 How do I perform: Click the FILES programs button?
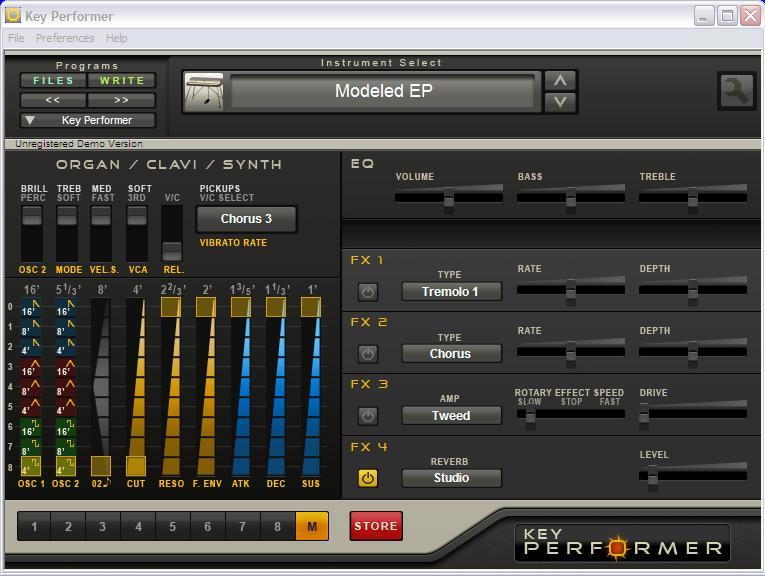53,80
